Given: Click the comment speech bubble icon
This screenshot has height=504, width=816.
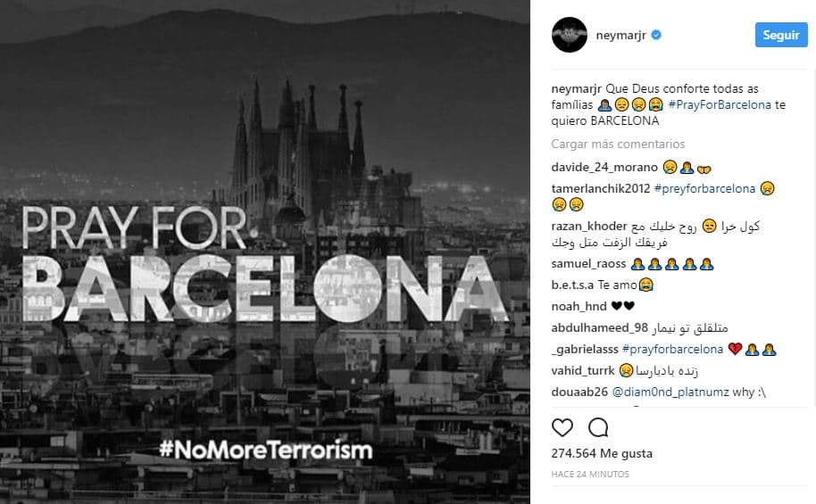Looking at the screenshot, I should [598, 426].
